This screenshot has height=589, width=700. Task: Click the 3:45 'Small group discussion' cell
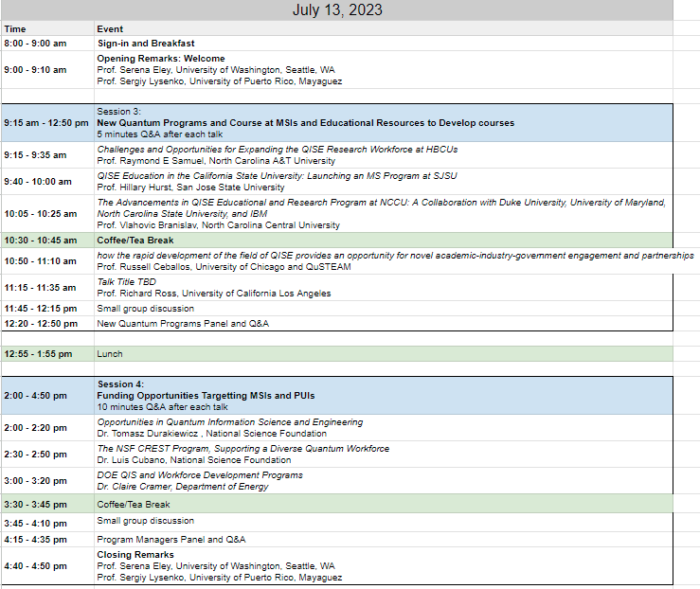[384, 522]
